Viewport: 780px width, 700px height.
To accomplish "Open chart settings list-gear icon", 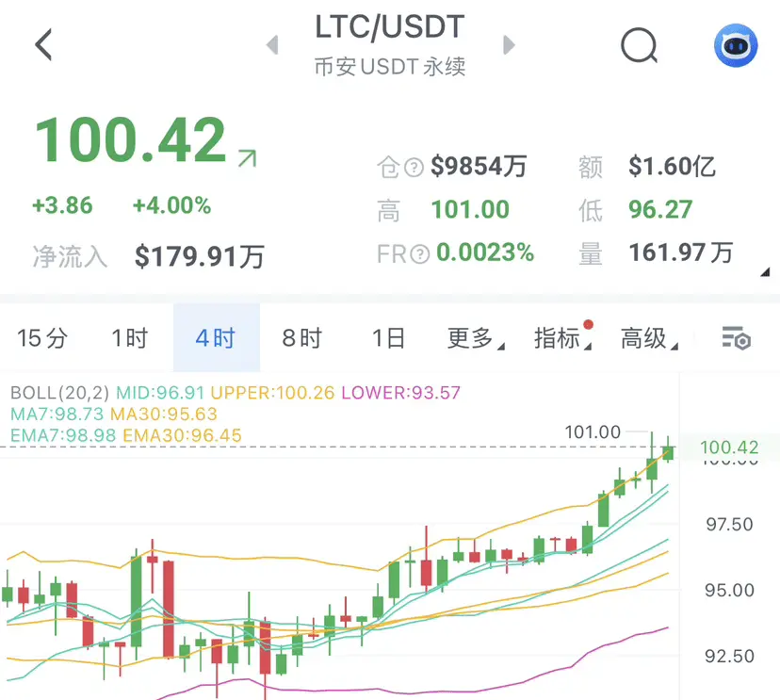I will [737, 338].
